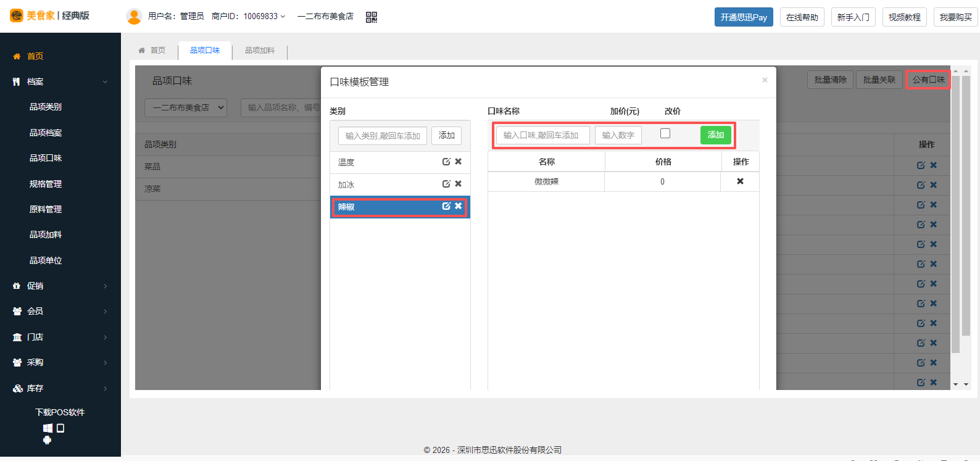Screen dimensions: 980x461
Task: Open 品项单位 in sidebar
Action: 46,260
